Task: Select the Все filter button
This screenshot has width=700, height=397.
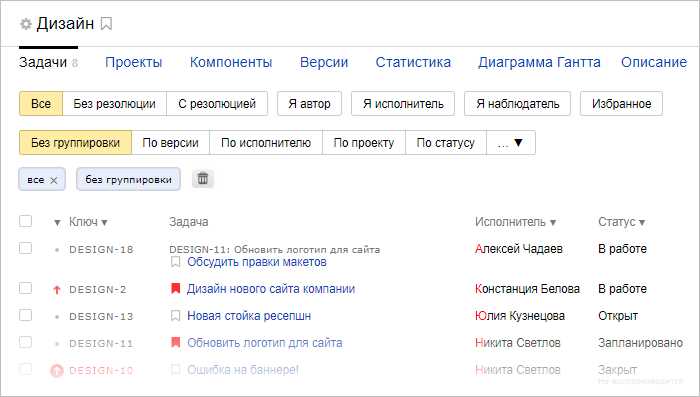Action: click(x=41, y=104)
